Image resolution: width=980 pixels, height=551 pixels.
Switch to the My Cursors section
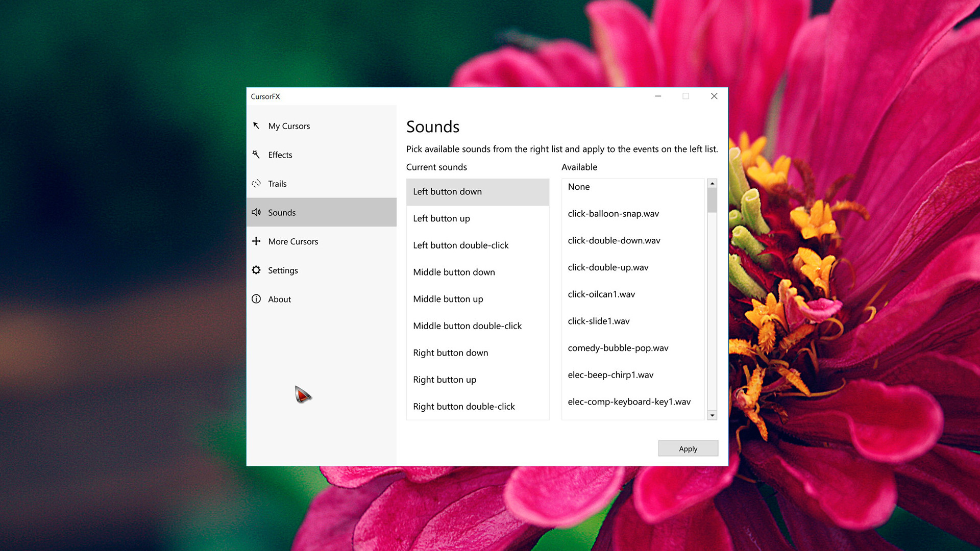[x=289, y=126]
